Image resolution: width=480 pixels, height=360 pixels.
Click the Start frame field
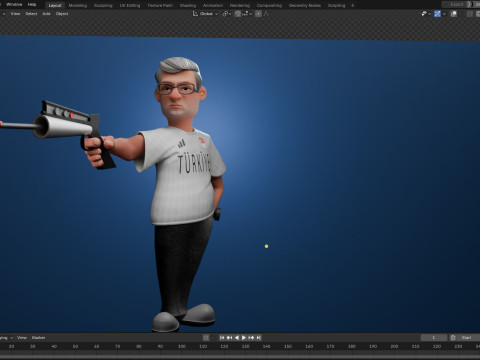point(468,338)
